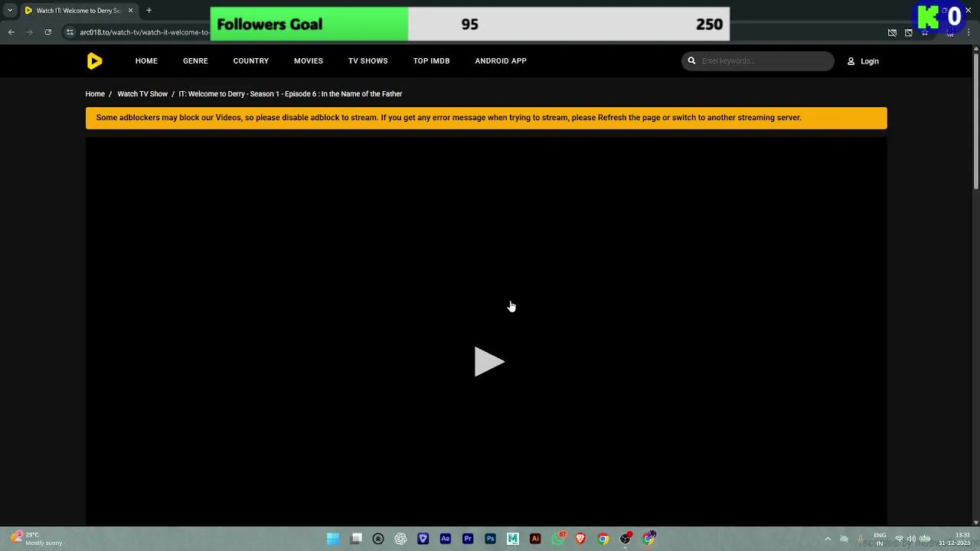Viewport: 980px width, 551px height.
Task: Open Task View on the taskbar
Action: coord(356,539)
